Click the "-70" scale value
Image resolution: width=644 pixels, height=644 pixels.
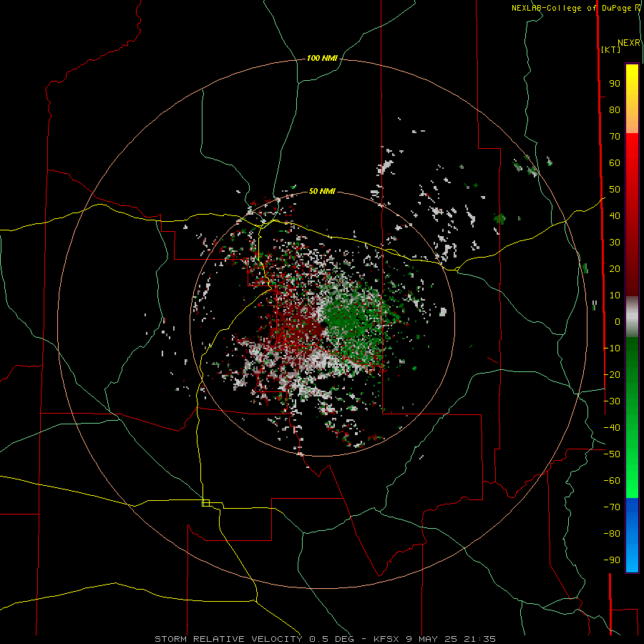coord(612,507)
